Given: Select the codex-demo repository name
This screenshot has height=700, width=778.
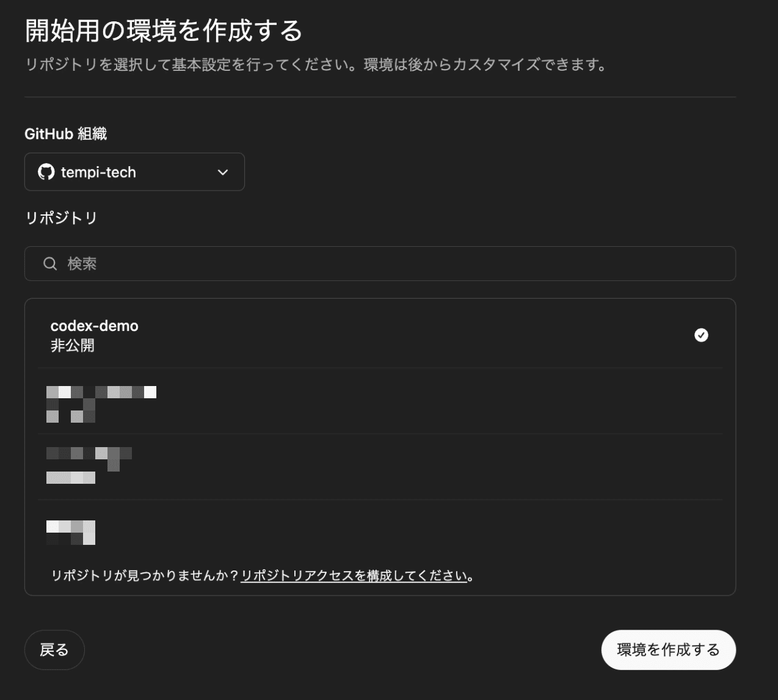Looking at the screenshot, I should (94, 326).
